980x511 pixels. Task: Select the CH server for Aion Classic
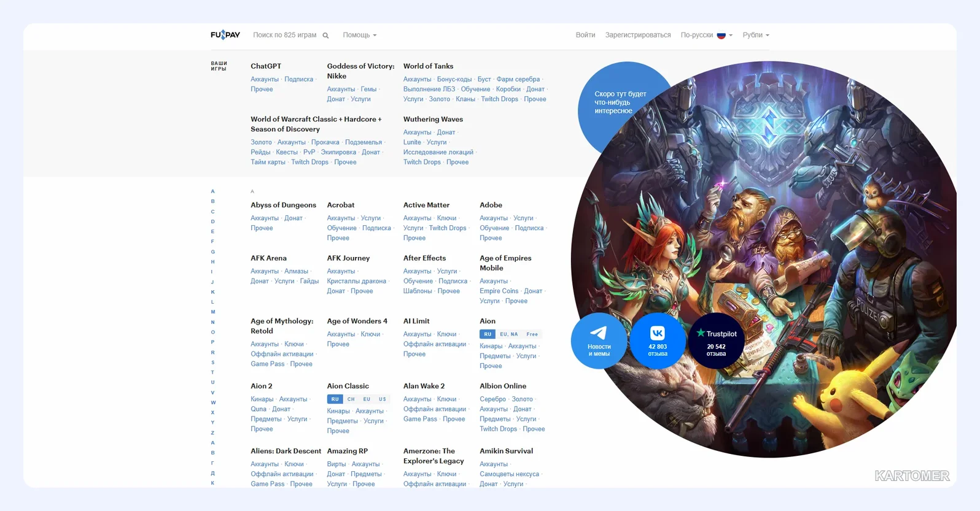351,399
